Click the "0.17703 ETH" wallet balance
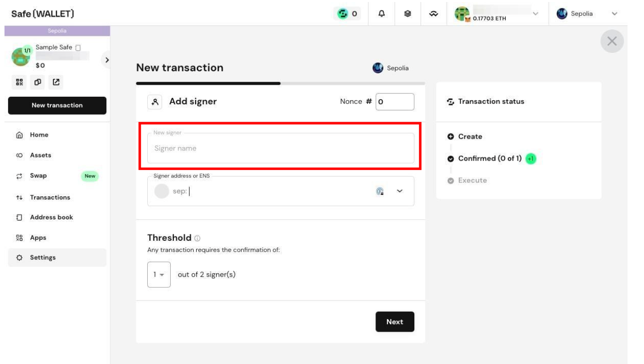Viewport: 644px width, 364px height. [490, 19]
